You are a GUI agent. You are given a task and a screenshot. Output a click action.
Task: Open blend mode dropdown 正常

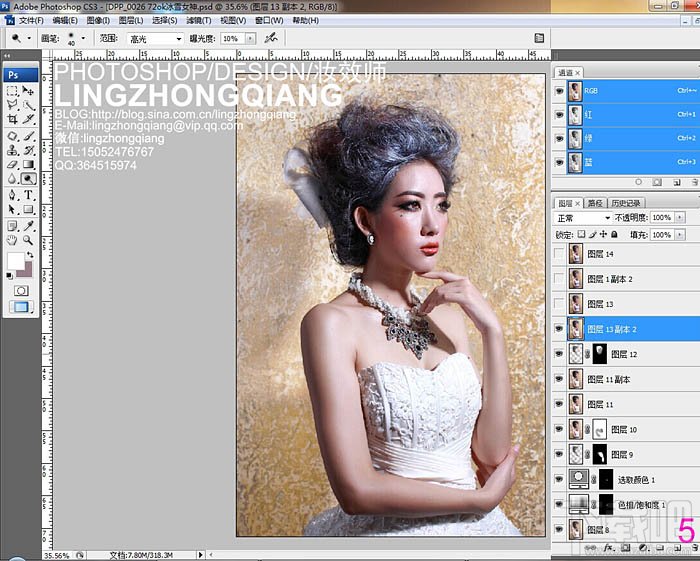click(583, 218)
